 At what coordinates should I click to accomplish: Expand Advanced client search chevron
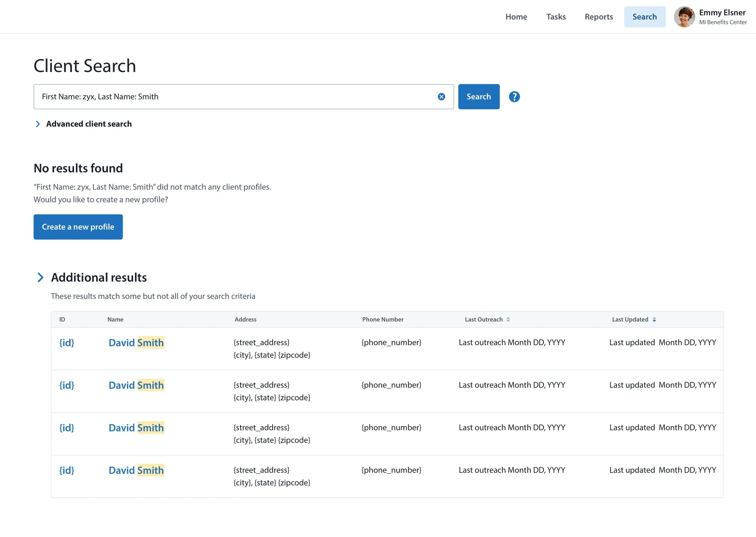click(x=38, y=124)
